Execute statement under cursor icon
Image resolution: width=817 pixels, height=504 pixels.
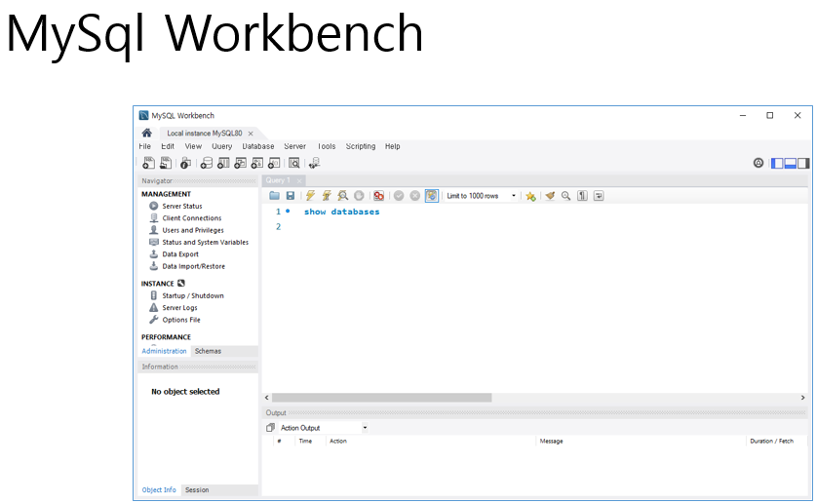click(327, 196)
